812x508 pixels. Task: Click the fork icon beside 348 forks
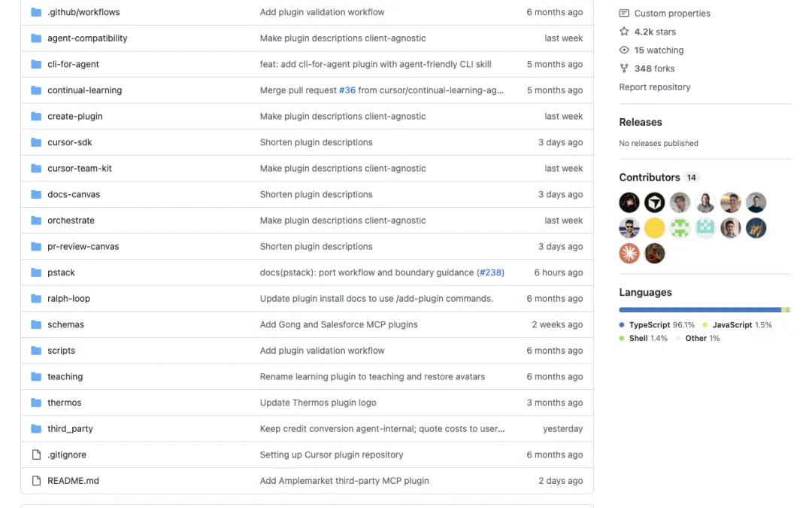(x=624, y=68)
